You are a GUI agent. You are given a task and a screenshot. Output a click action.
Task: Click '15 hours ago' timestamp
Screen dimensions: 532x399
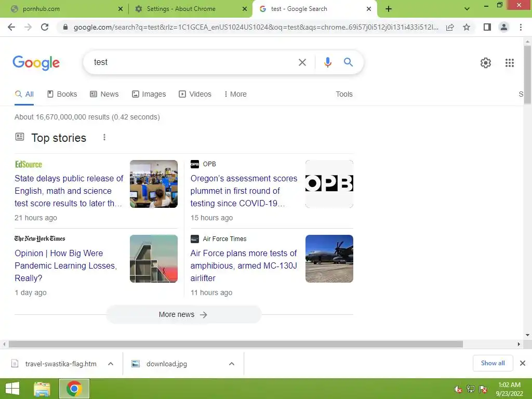(x=211, y=218)
